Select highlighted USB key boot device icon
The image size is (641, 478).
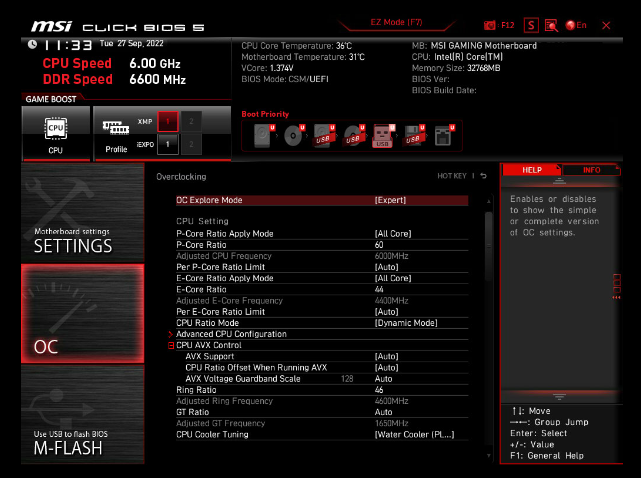(383, 135)
